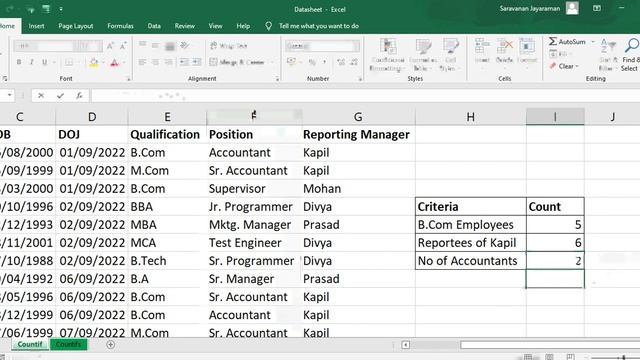This screenshot has height=360, width=640.
Task: Open Alignment dialog launcher arrow
Action: [x=277, y=79]
